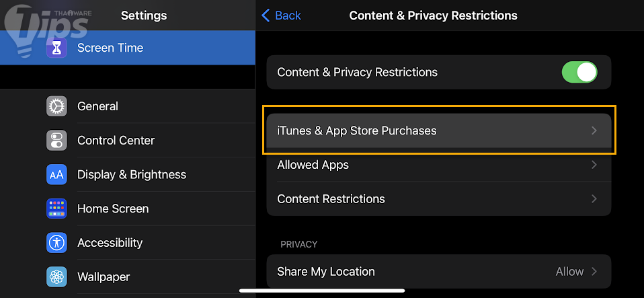Open Display & Brightness settings label
This screenshot has height=298, width=644.
132,175
